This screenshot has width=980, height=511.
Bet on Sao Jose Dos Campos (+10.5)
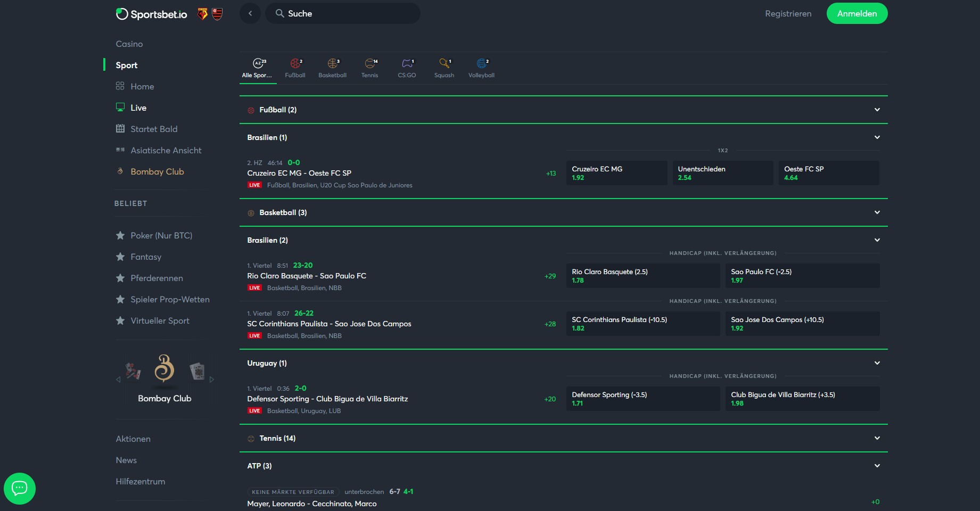coord(802,324)
